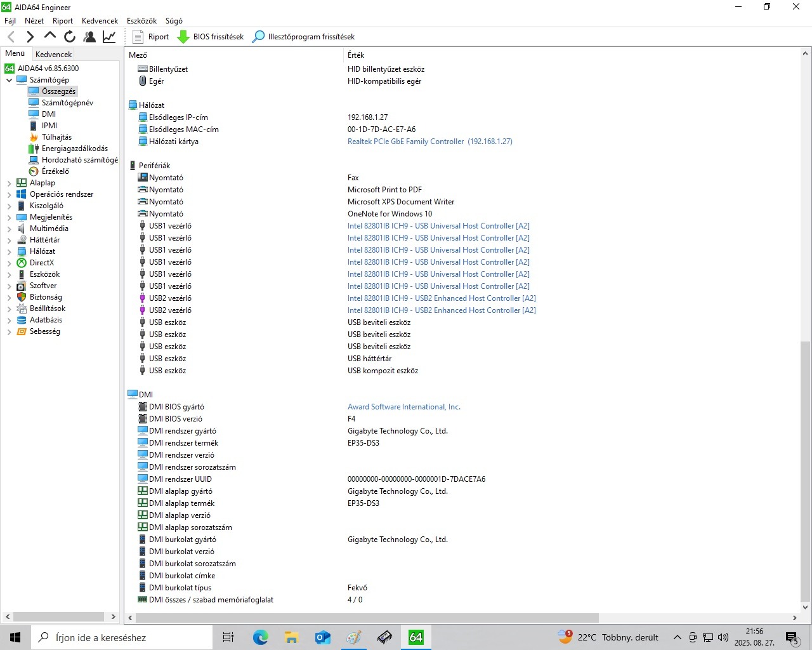Click the Refresh toolbar icon
Screen dimensions: 812x650
click(70, 37)
